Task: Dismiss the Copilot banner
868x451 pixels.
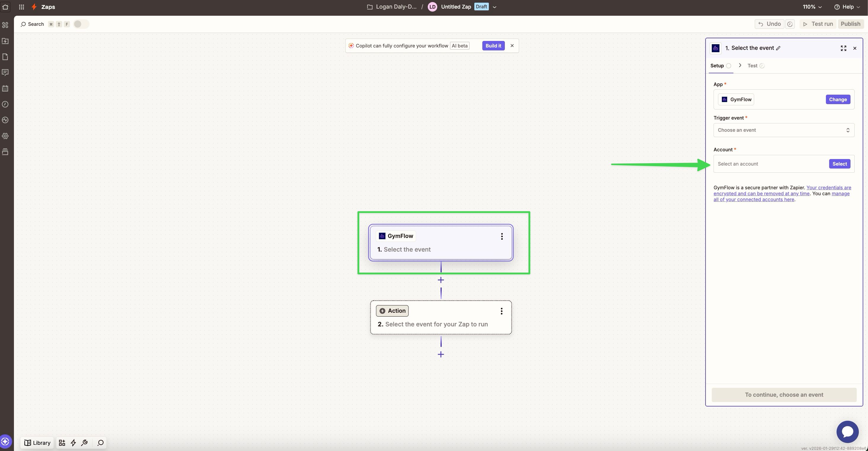Action: pos(512,46)
